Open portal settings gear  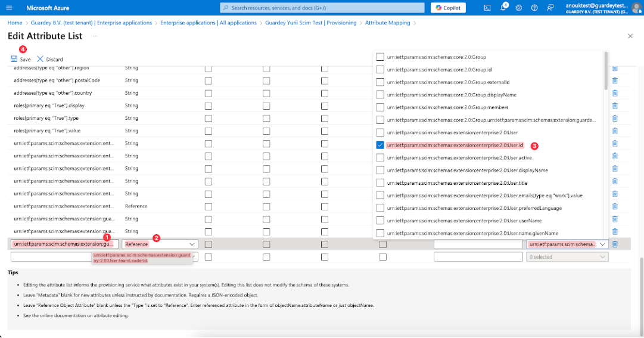coord(519,8)
